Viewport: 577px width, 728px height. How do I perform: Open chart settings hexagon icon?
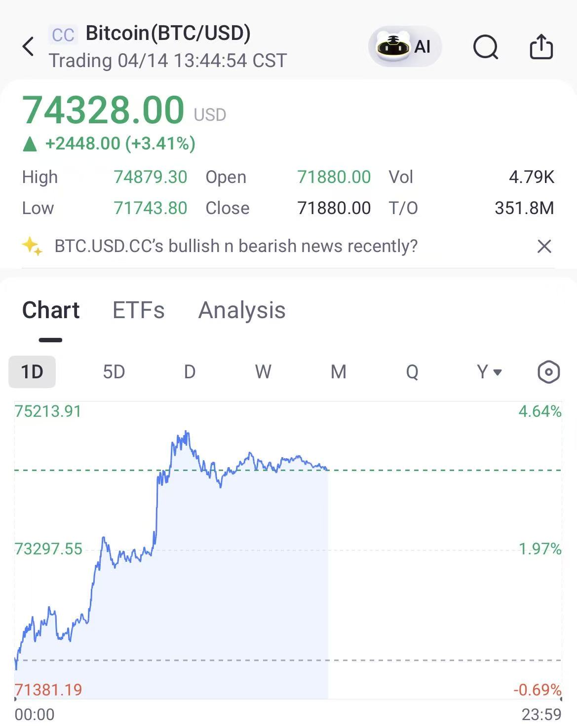click(548, 371)
